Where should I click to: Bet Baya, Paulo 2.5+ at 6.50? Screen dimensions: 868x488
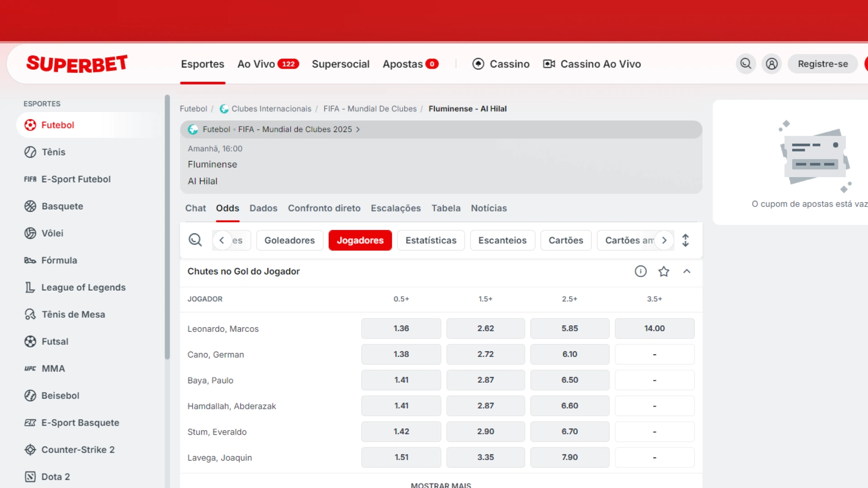pos(570,380)
